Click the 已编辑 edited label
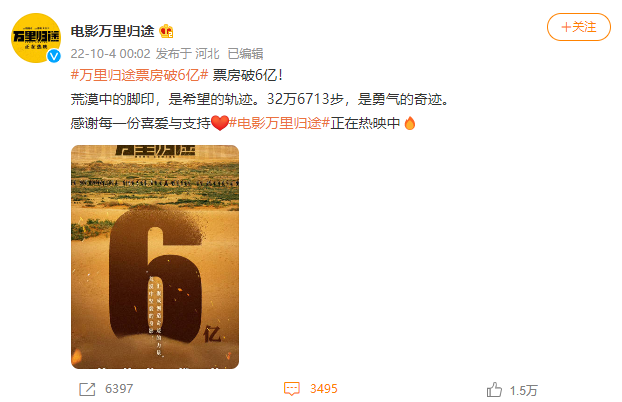This screenshot has height=402, width=622. pyautogui.click(x=246, y=54)
